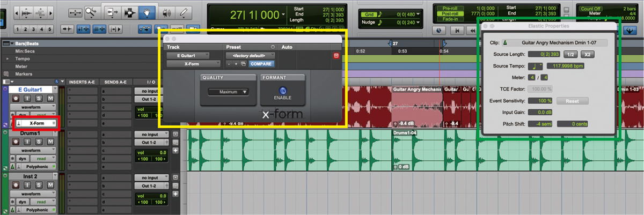The image size is (644, 215).
Task: Open E Guitar1 X-Form elastic plugin selector
Action: tap(36, 123)
